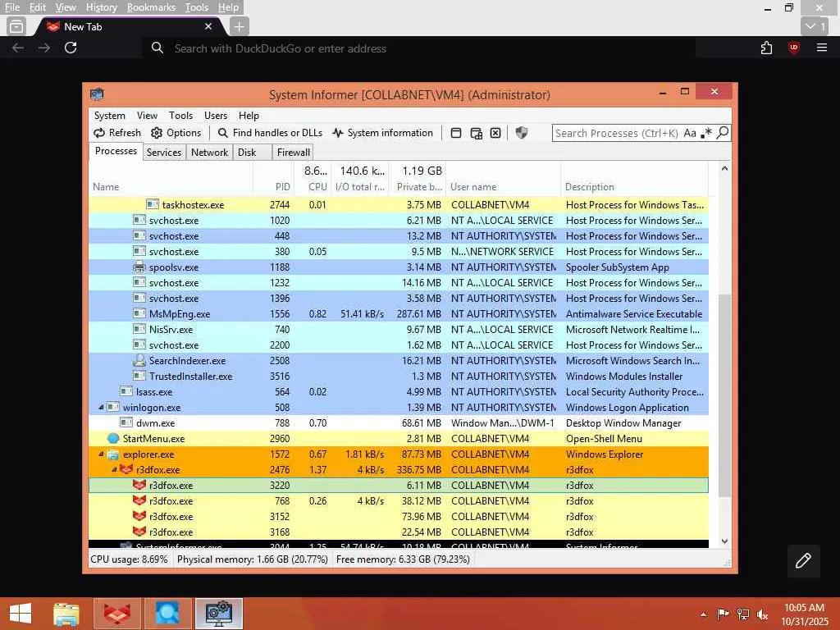Switch to the Network tab

(x=209, y=153)
